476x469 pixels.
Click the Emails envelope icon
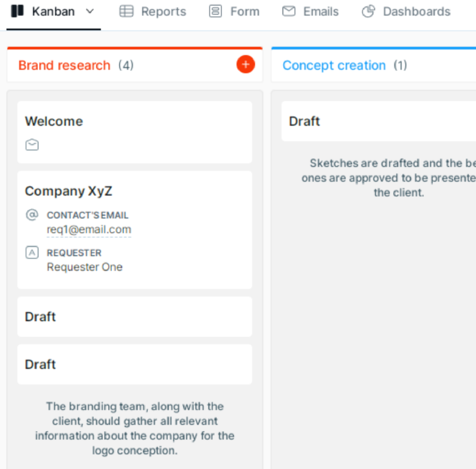coord(288,11)
